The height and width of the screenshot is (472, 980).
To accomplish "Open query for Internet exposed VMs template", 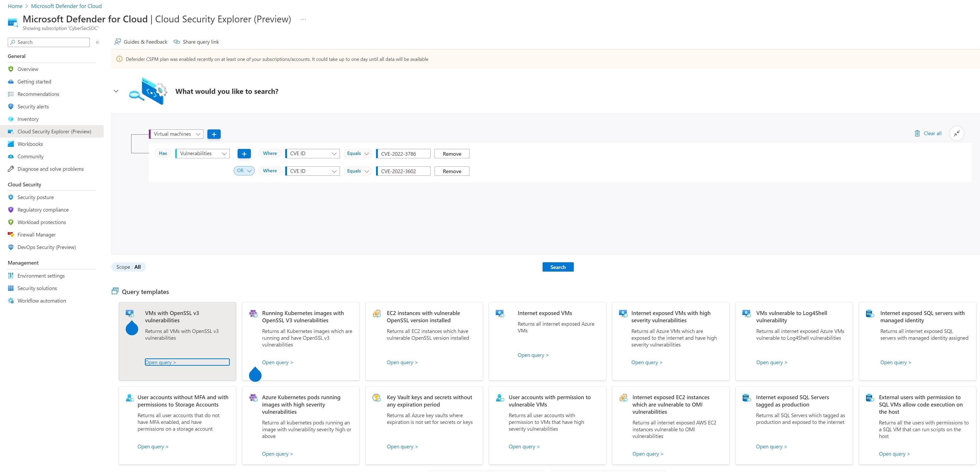I will pyautogui.click(x=533, y=355).
